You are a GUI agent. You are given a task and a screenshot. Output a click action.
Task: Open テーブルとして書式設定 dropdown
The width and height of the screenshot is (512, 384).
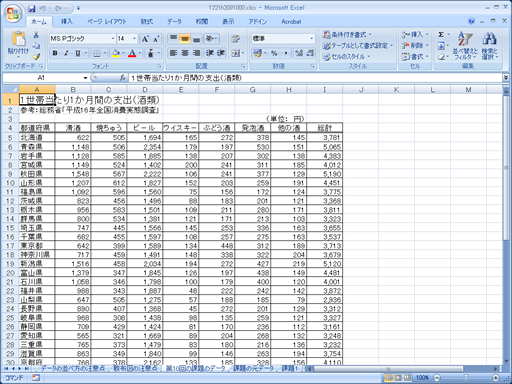click(358, 45)
